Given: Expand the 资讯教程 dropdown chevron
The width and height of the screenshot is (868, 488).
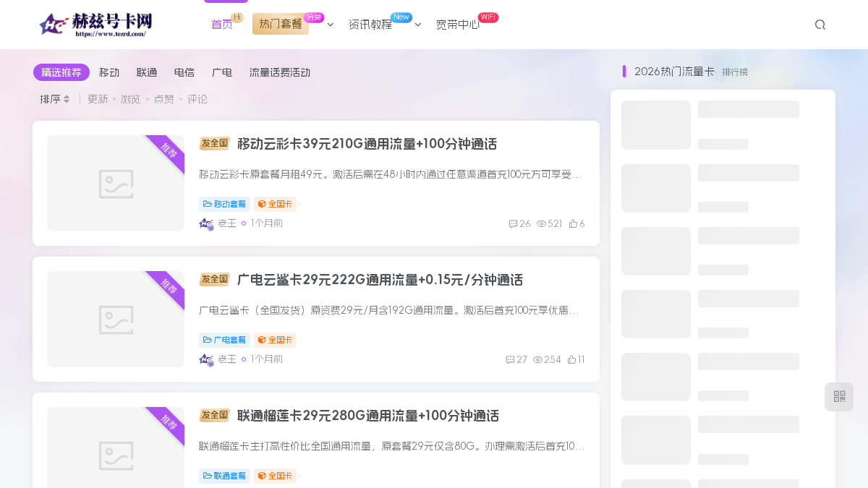Looking at the screenshot, I should [417, 25].
